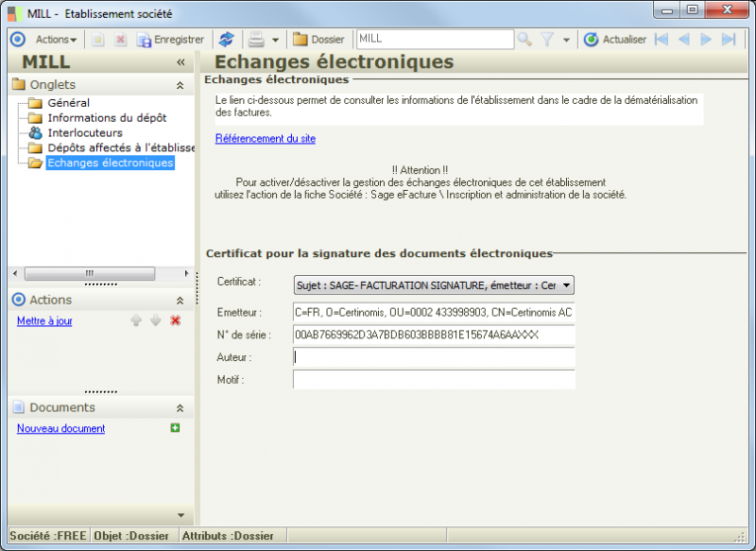Switch to the Interlocuteurs section

[x=87, y=132]
